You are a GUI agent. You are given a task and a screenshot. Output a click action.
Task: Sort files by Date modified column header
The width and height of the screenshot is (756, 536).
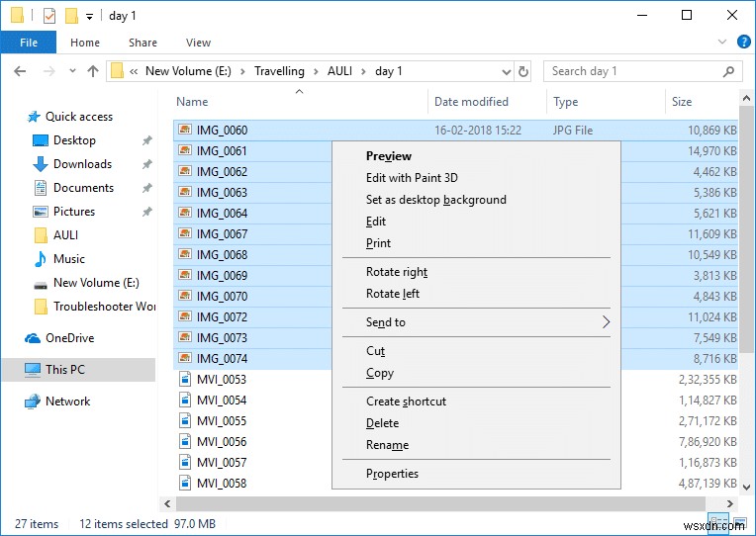(x=471, y=102)
